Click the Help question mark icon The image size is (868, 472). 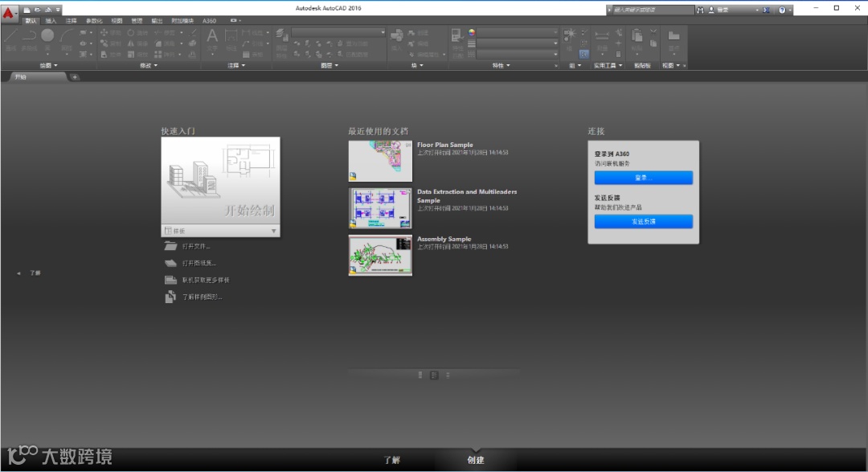(x=782, y=10)
